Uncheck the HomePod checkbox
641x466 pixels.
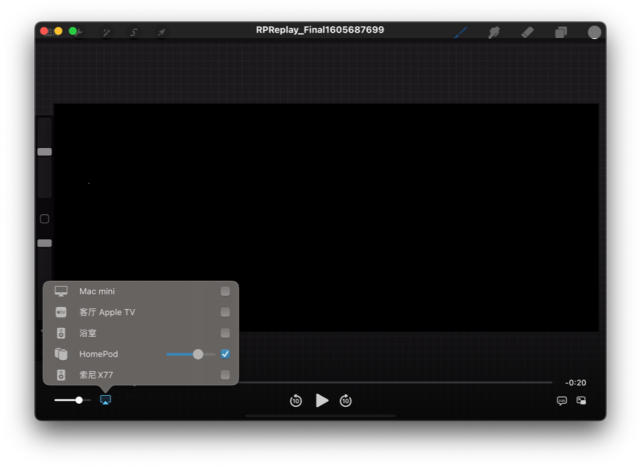[225, 354]
